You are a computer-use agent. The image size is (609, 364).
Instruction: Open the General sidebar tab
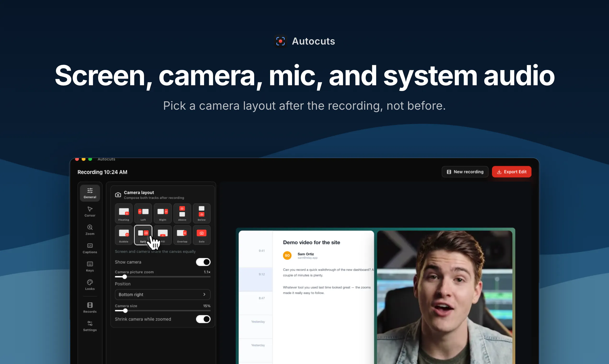point(90,193)
